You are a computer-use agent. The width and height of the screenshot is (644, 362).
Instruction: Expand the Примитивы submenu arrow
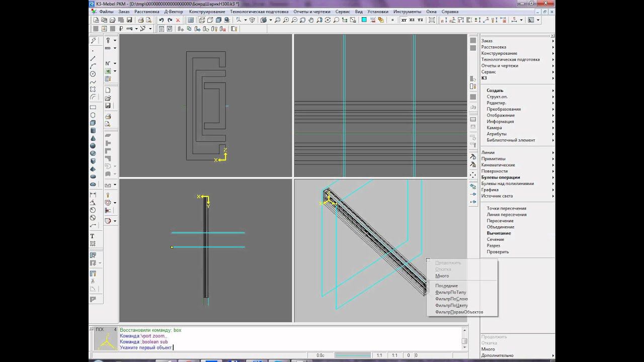[x=552, y=159]
